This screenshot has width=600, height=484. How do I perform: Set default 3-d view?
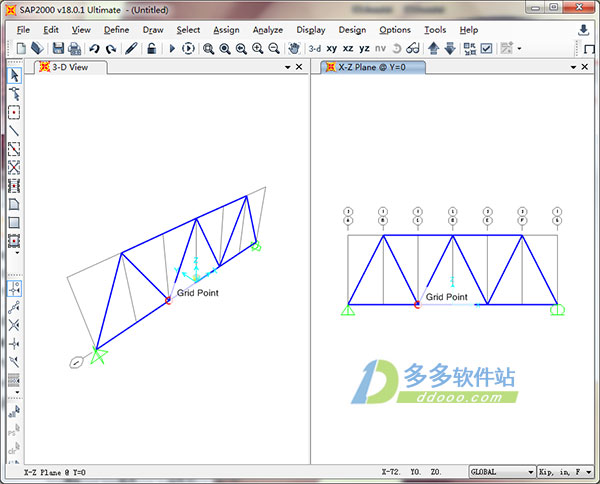click(x=315, y=49)
